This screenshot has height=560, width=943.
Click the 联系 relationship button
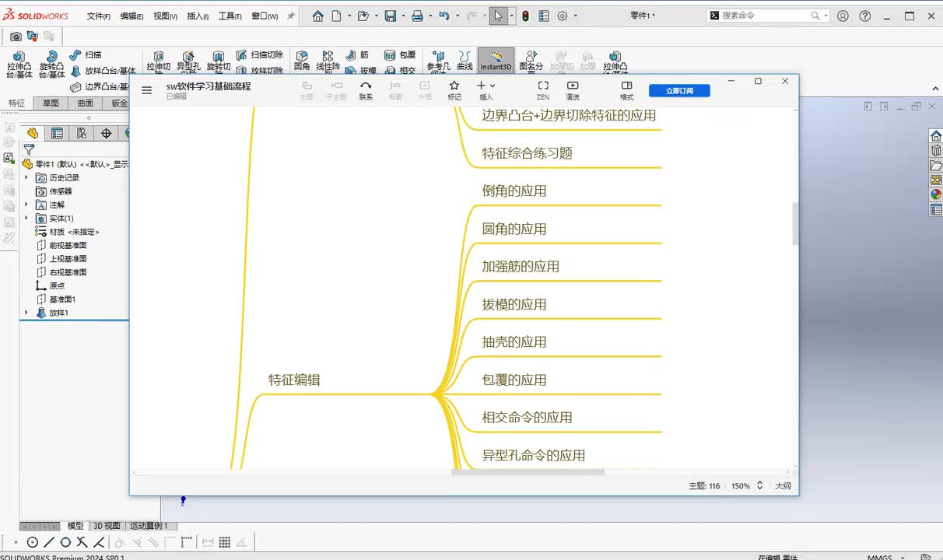(x=366, y=90)
